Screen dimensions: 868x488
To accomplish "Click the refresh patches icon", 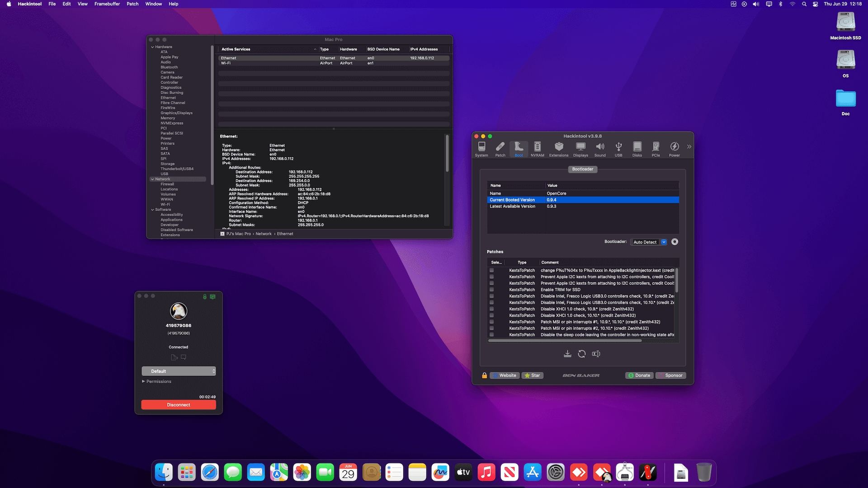I will pos(582,354).
